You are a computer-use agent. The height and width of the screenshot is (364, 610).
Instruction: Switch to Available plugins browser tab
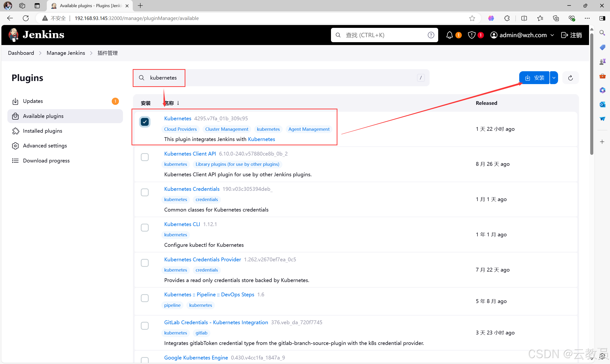click(89, 6)
